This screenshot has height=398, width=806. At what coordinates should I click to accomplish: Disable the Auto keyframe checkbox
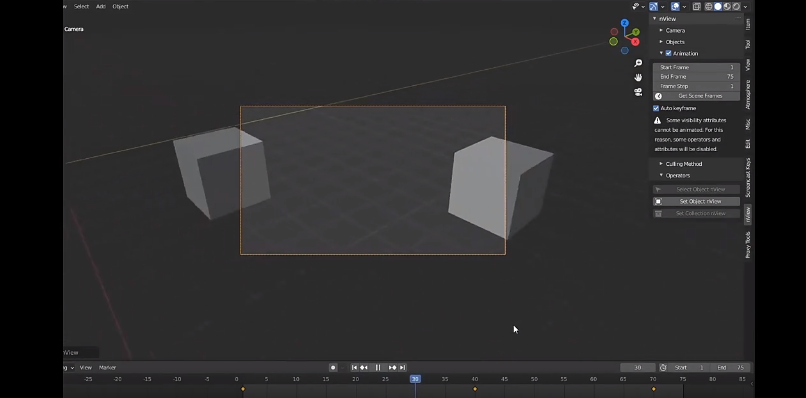tap(656, 108)
